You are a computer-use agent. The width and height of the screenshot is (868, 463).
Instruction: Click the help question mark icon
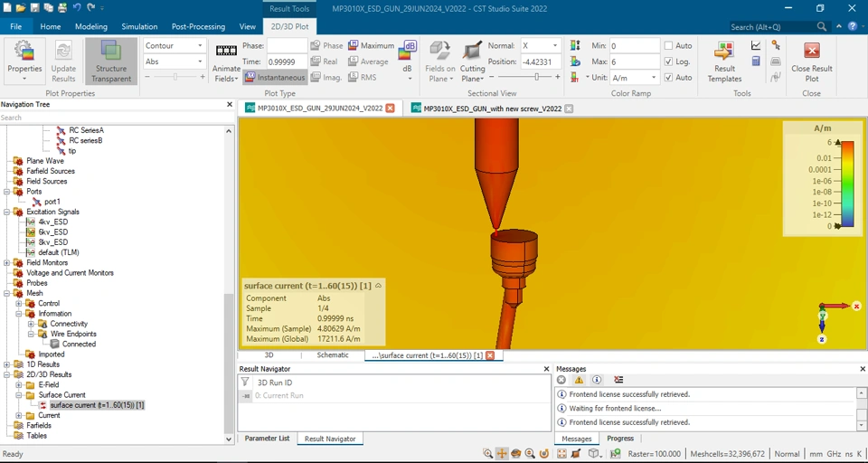point(853,26)
